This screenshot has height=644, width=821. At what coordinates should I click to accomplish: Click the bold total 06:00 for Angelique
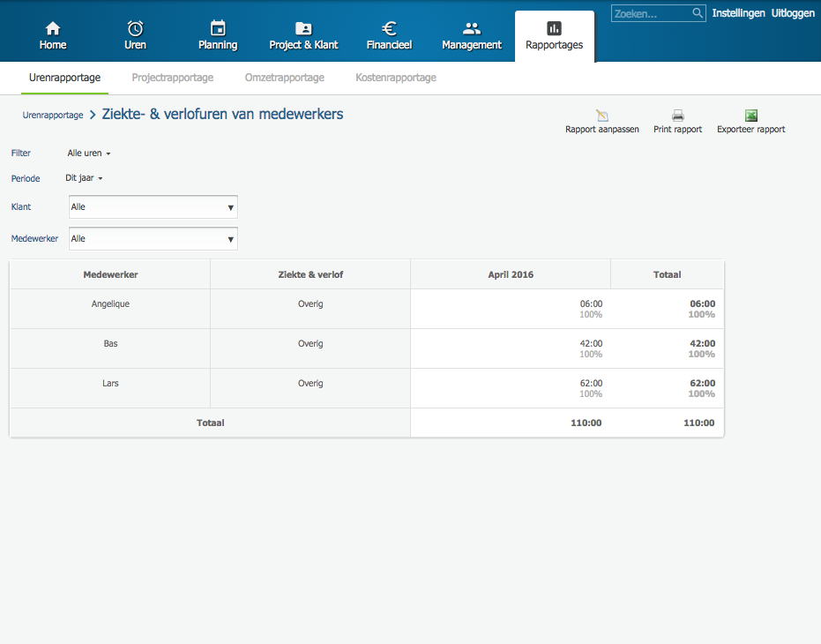point(703,304)
